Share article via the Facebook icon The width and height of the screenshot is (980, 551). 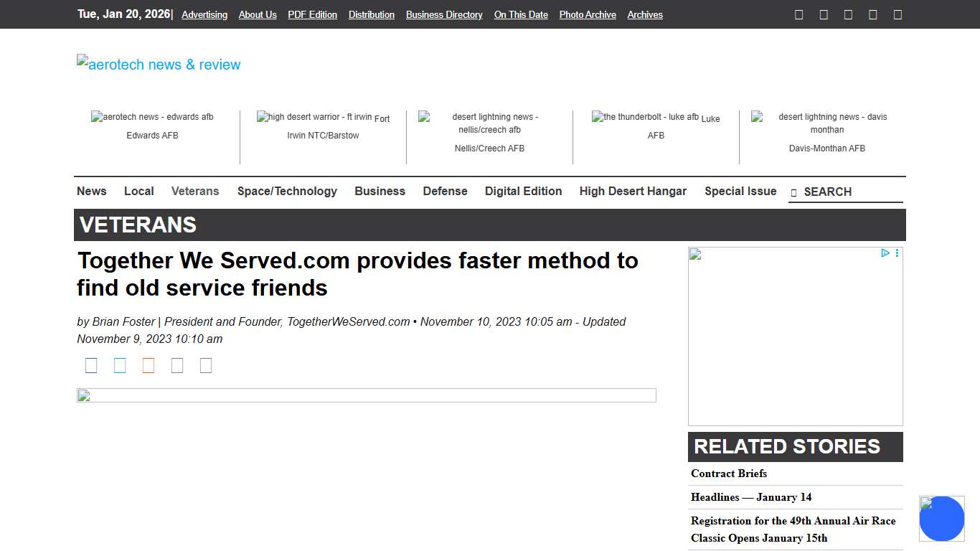(x=91, y=365)
